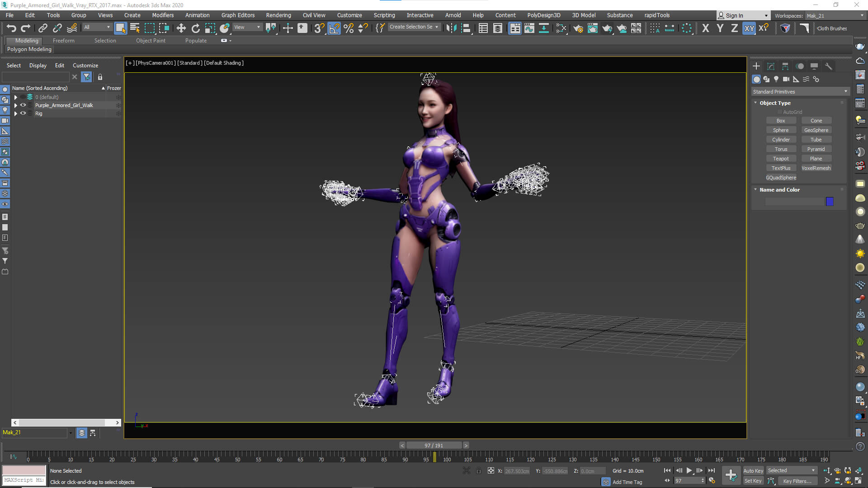Restrict axis to X
This screenshot has height=488, width=868.
click(705, 28)
